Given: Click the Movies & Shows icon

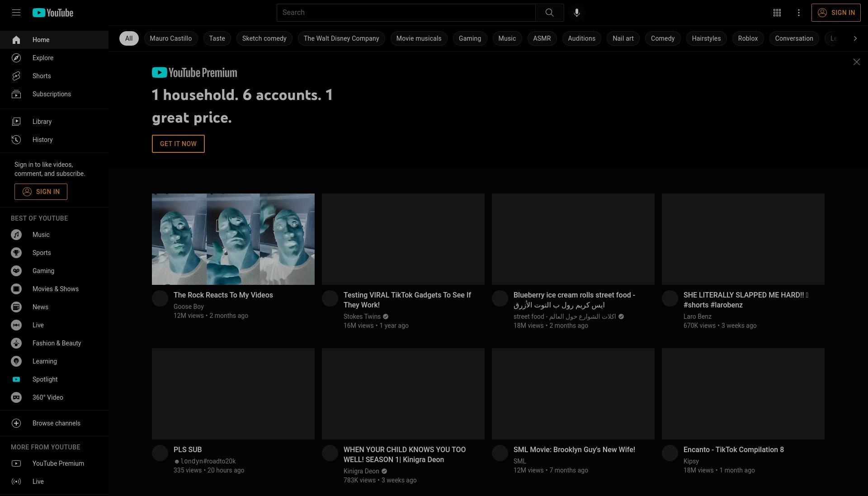Looking at the screenshot, I should click(x=16, y=289).
